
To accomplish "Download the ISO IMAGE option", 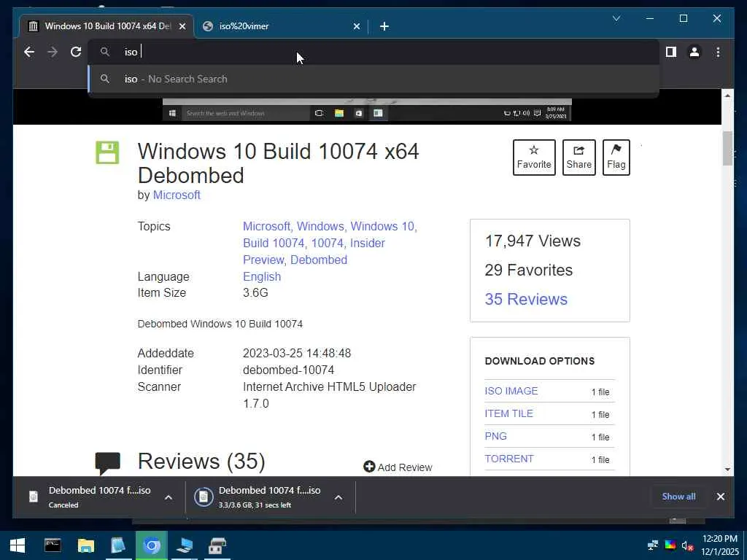I will tap(511, 391).
